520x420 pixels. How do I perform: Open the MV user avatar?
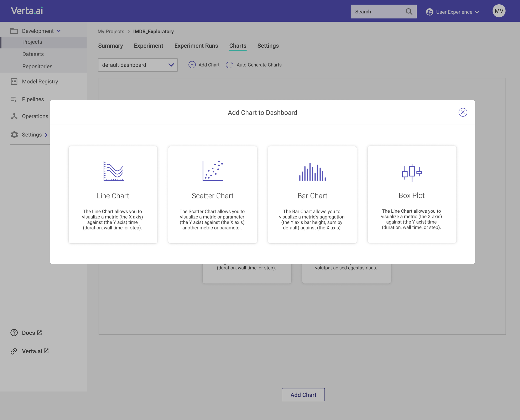tap(499, 11)
